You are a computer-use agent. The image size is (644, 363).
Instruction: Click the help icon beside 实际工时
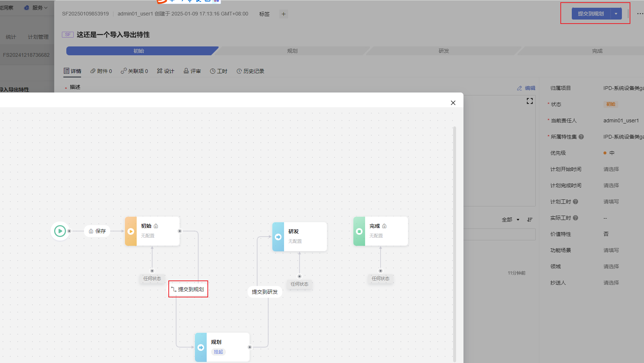pyautogui.click(x=575, y=218)
